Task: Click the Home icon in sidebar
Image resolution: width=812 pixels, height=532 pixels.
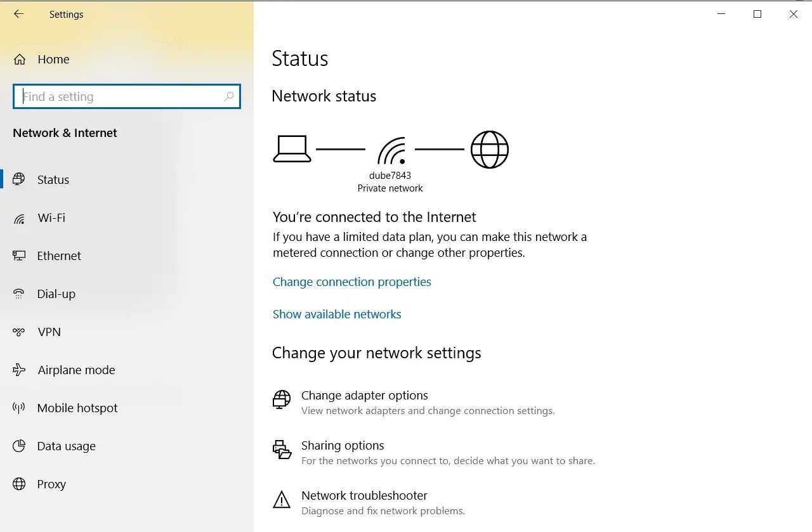Action: 20,60
